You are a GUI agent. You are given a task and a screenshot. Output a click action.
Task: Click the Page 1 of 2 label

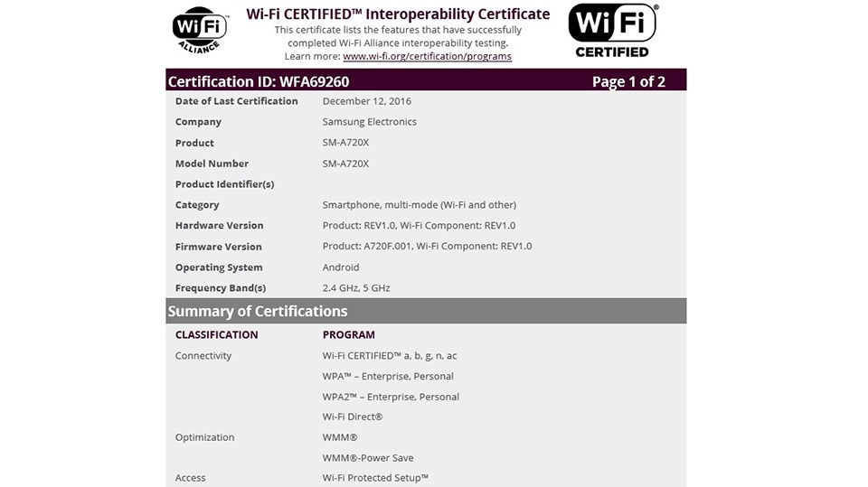point(628,82)
